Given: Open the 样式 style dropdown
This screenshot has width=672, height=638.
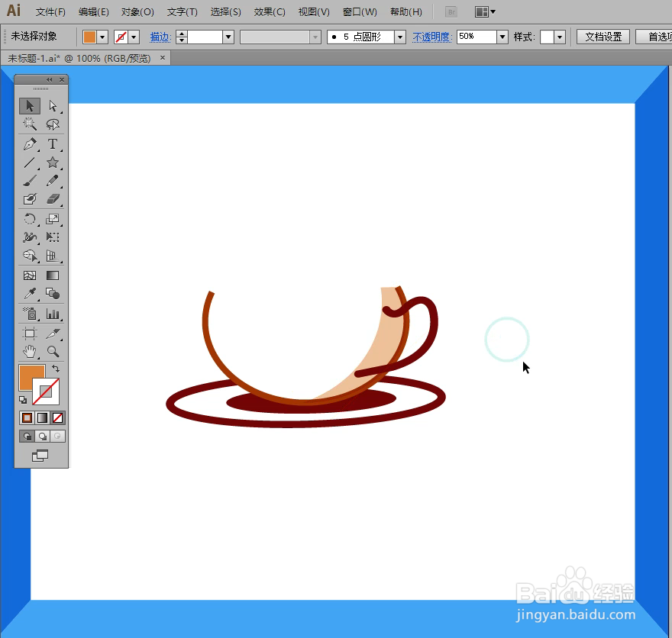Looking at the screenshot, I should (x=560, y=36).
